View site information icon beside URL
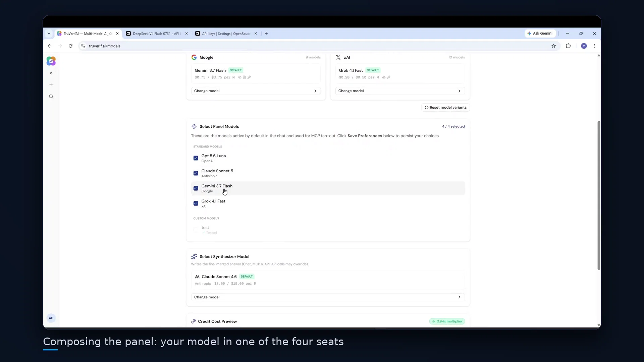 [x=83, y=46]
